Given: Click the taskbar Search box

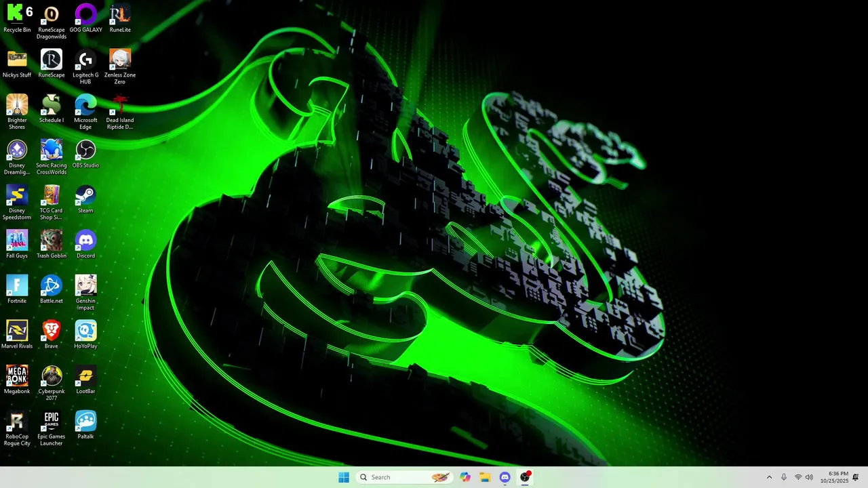Looking at the screenshot, I should click(404, 477).
